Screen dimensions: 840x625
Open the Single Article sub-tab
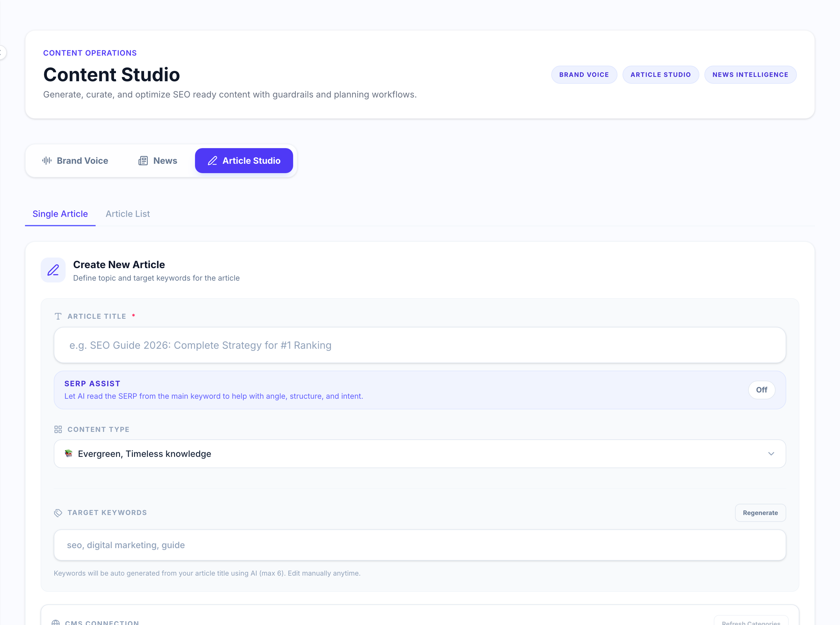(60, 214)
